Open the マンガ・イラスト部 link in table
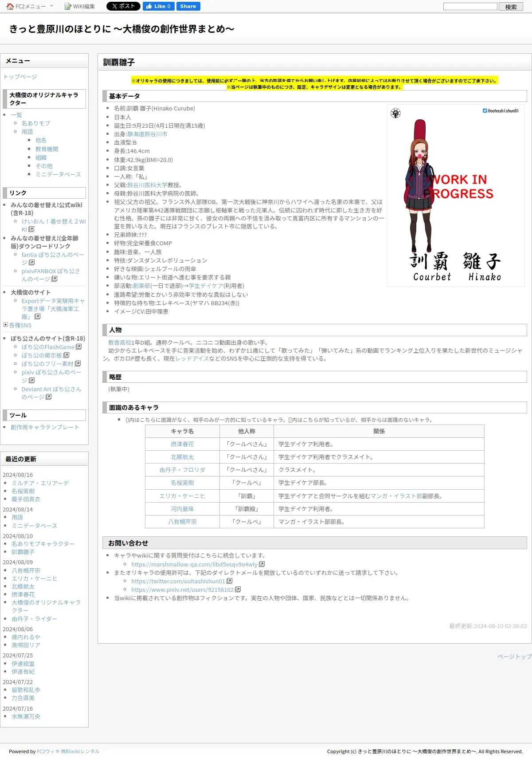Image resolution: width=532 pixels, height=759 pixels. [x=396, y=496]
